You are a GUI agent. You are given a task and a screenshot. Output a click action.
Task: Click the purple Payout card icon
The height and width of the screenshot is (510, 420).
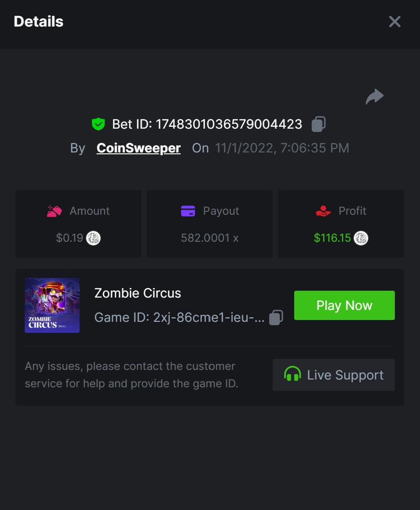pos(188,211)
